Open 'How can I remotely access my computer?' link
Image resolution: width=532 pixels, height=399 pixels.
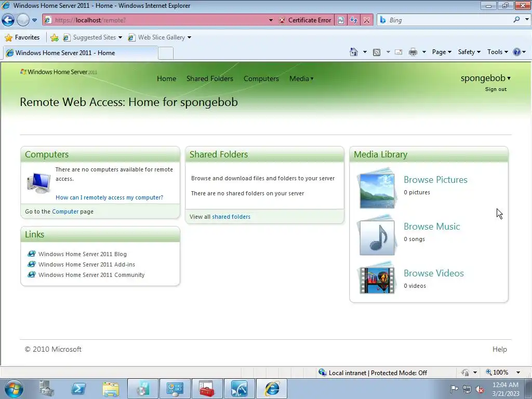[109, 197]
